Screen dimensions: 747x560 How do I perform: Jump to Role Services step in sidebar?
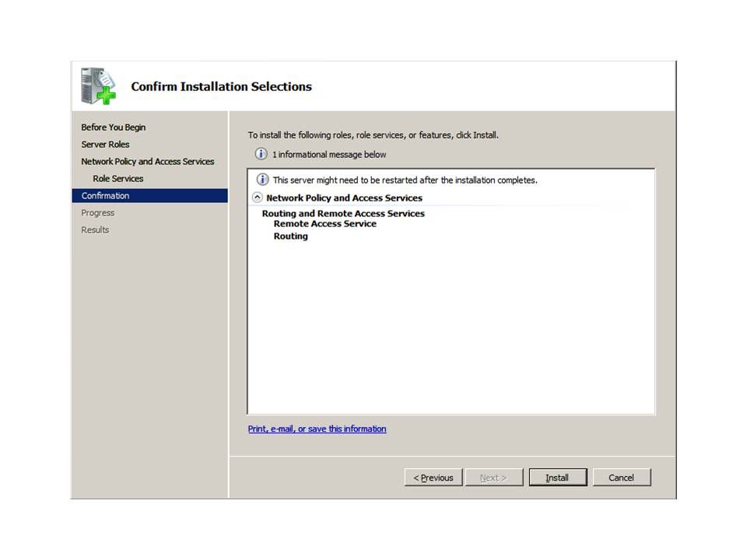117,179
